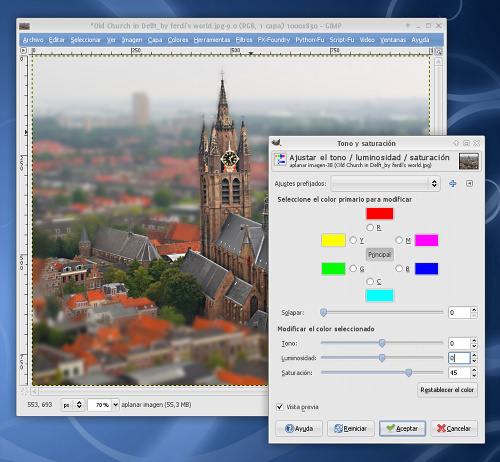Select the G green radio button

point(353,268)
